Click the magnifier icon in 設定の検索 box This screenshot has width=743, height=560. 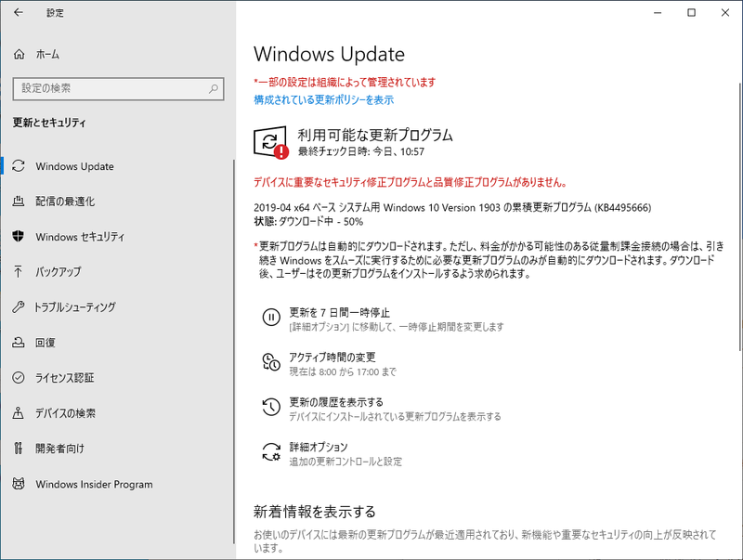(x=214, y=88)
